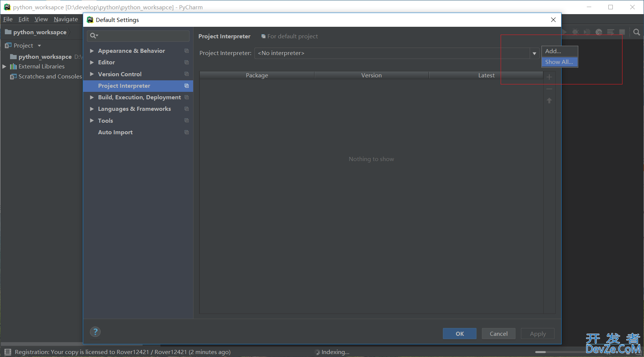Image resolution: width=644 pixels, height=357 pixels.
Task: Click project-level icon beside Editor
Action: [x=187, y=62]
